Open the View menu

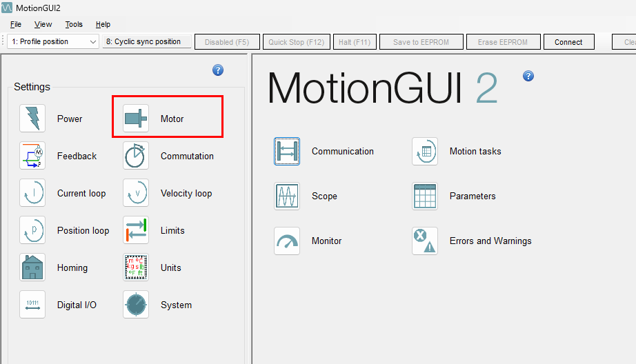point(43,24)
